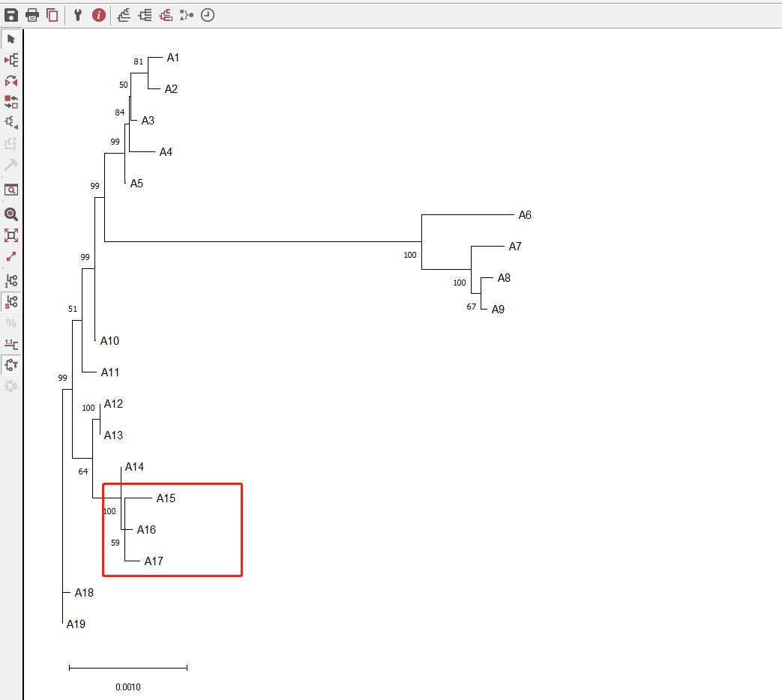The width and height of the screenshot is (782, 700).
Task: Click the red-highlighted subtree layout icon
Action: click(166, 16)
